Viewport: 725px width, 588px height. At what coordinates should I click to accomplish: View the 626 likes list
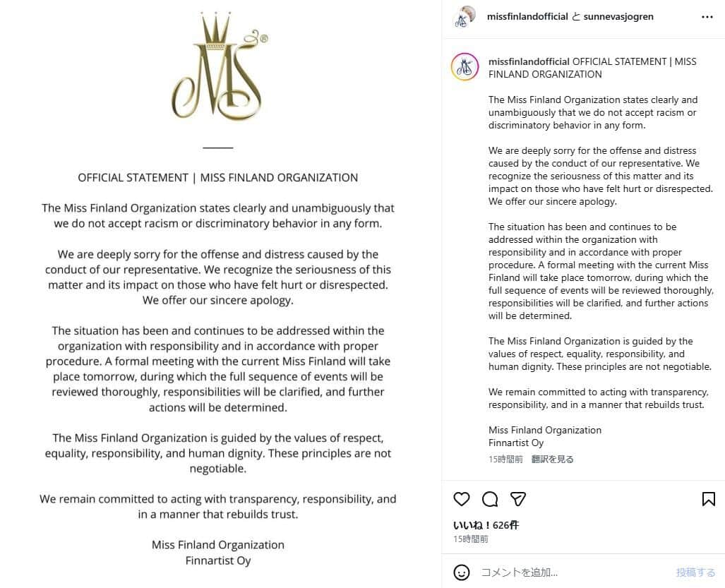pos(486,525)
